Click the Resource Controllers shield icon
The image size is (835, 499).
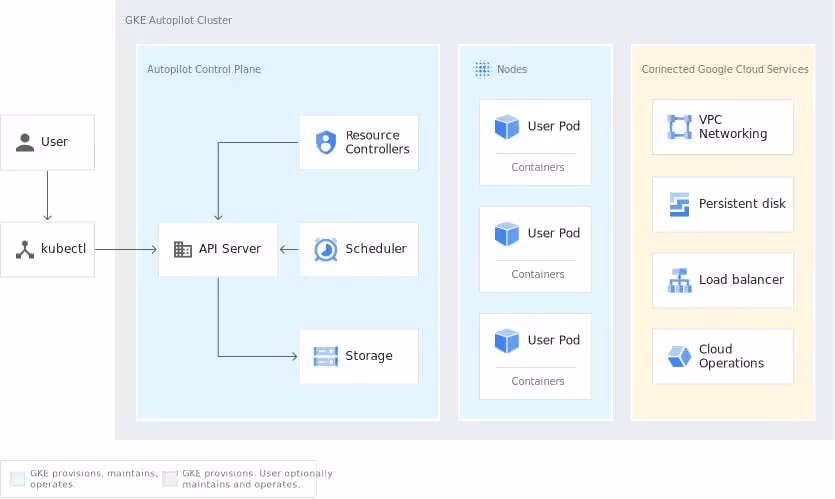tap(326, 142)
